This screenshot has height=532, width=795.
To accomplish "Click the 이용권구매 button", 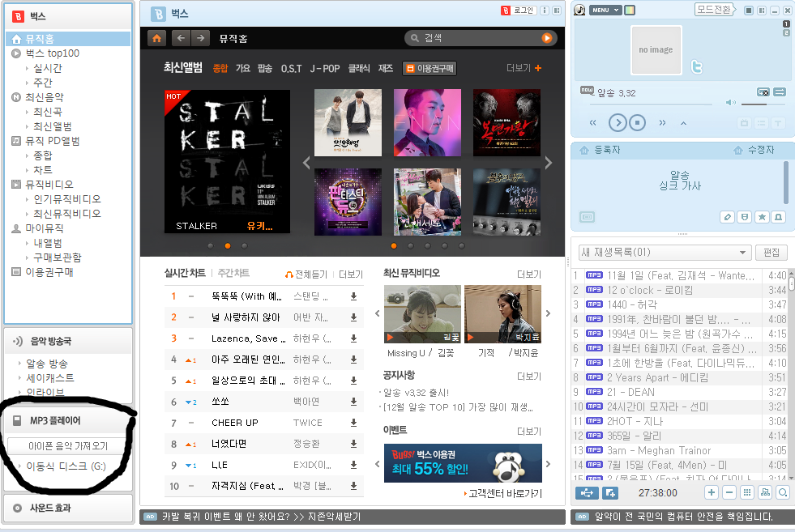I will pos(430,68).
